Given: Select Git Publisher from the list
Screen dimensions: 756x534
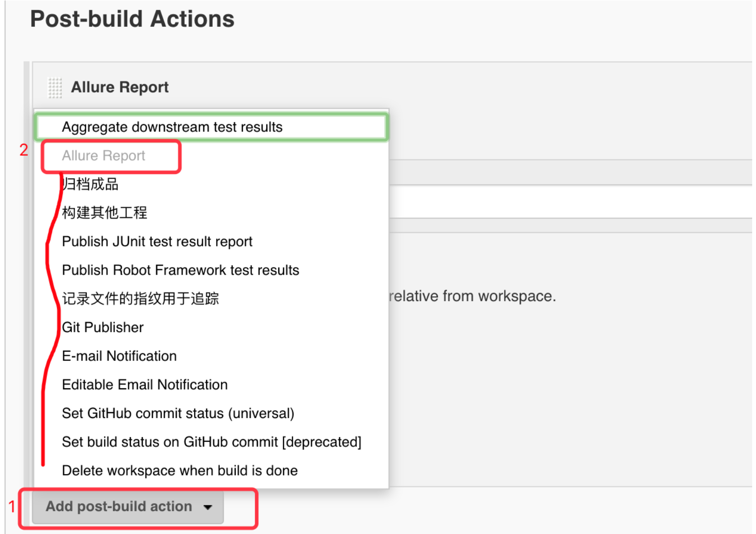Looking at the screenshot, I should (103, 327).
